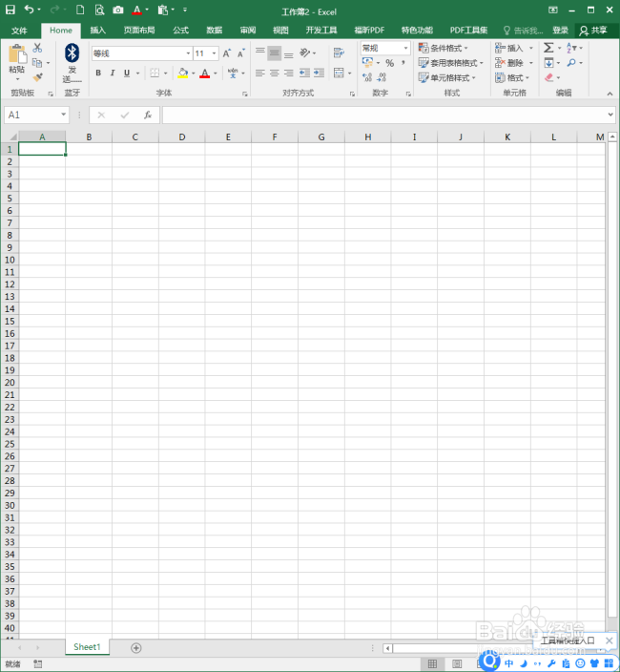This screenshot has width=620, height=672.
Task: Undo the last action
Action: pos(29,9)
